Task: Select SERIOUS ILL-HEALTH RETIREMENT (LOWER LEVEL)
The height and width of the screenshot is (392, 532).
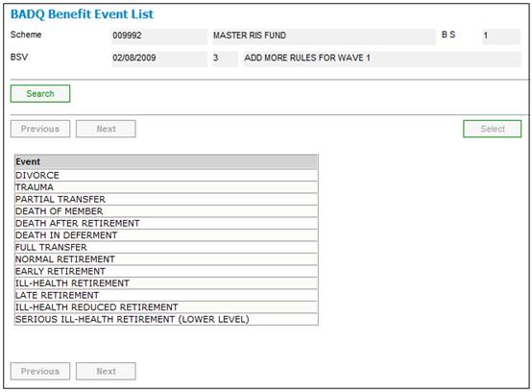Action: tap(166, 319)
